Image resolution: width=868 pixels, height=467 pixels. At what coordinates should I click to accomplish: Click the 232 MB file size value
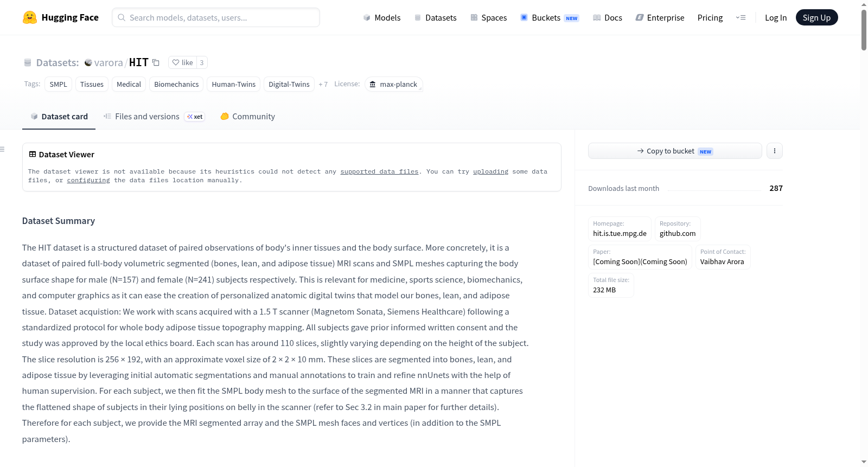(604, 290)
